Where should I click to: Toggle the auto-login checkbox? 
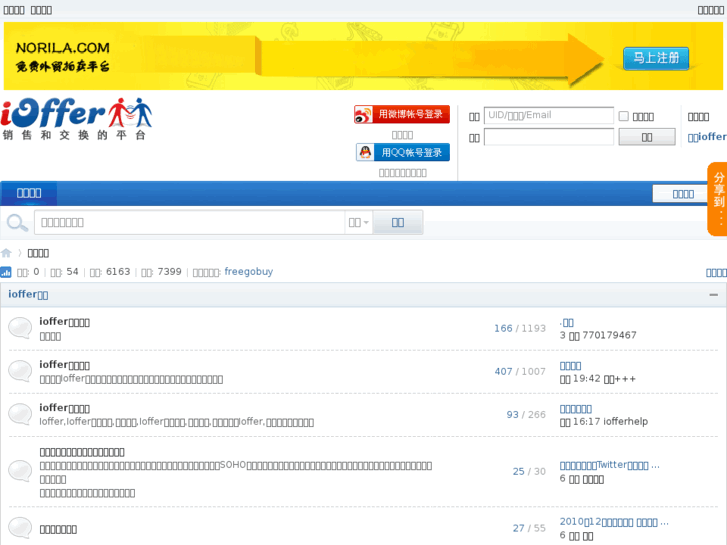624,116
